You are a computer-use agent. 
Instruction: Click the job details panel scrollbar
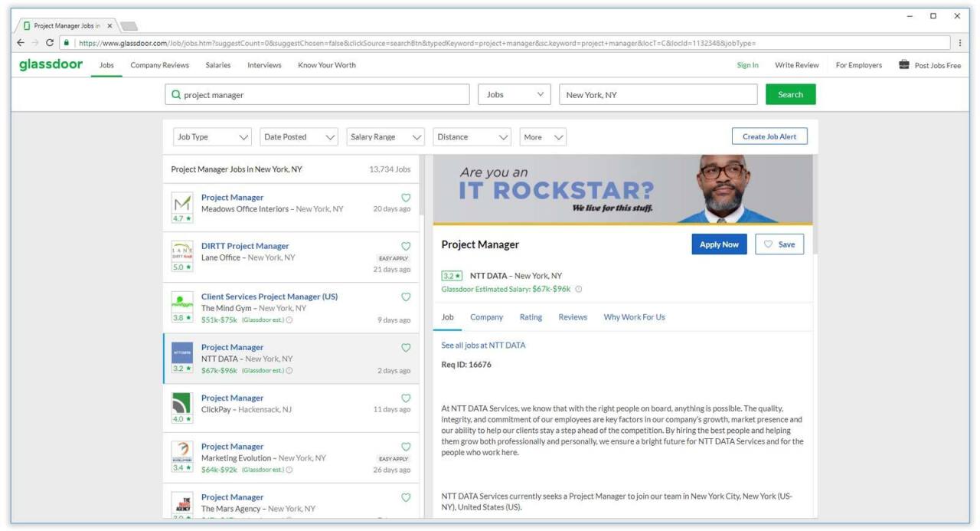[815, 205]
